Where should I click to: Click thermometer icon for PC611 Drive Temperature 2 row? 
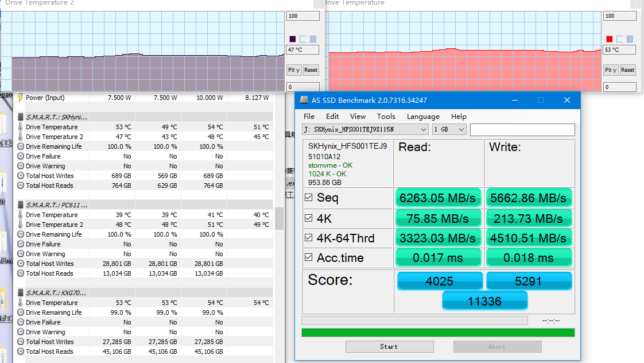click(21, 225)
